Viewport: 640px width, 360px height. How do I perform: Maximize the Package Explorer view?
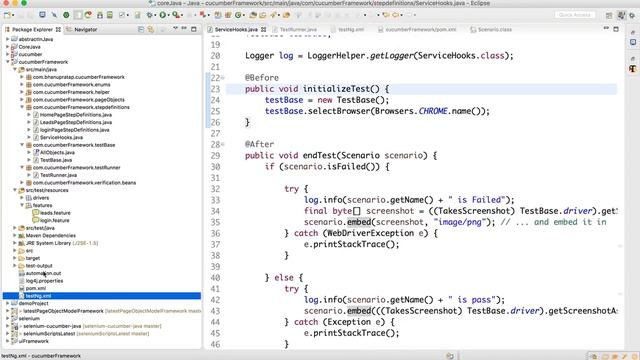tap(193, 29)
